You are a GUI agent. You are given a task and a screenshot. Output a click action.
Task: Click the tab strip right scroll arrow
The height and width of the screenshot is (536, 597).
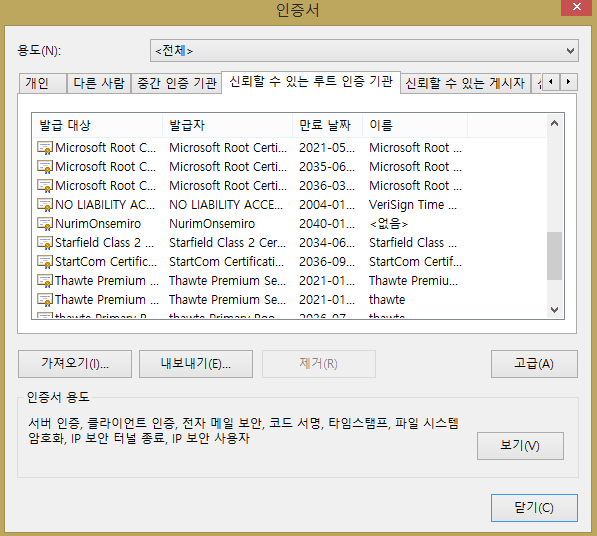[x=568, y=82]
